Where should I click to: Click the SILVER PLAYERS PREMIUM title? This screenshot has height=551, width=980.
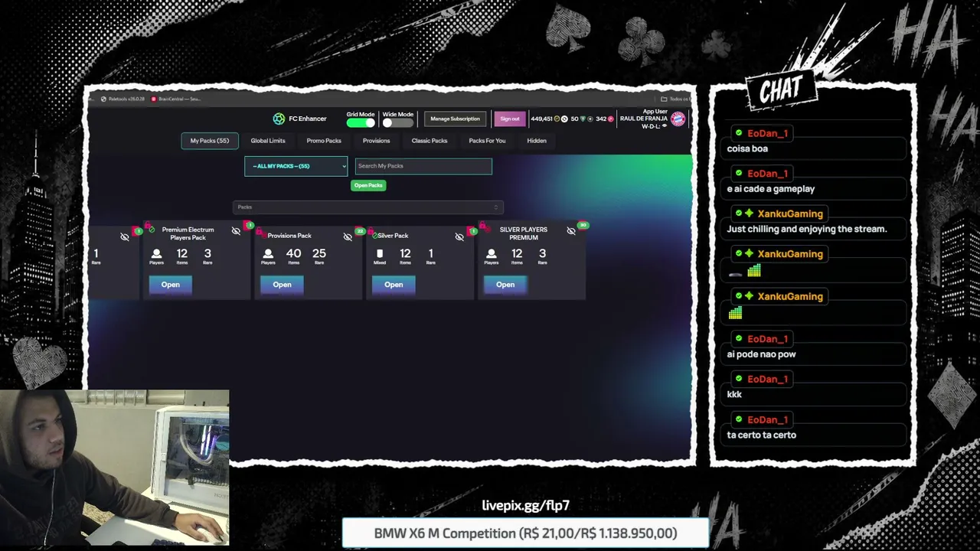tap(524, 233)
